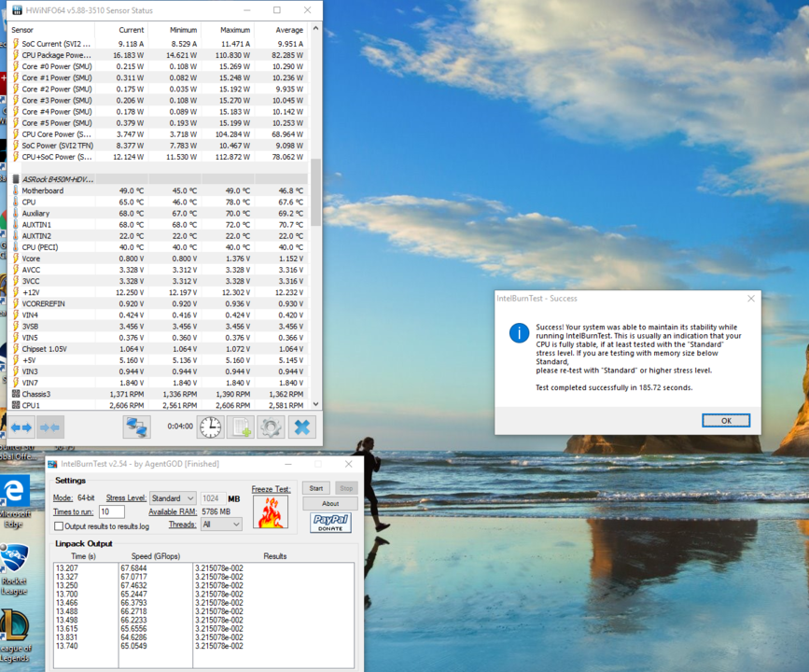The height and width of the screenshot is (672, 809).
Task: Click the Minimum column header
Action: (x=174, y=30)
